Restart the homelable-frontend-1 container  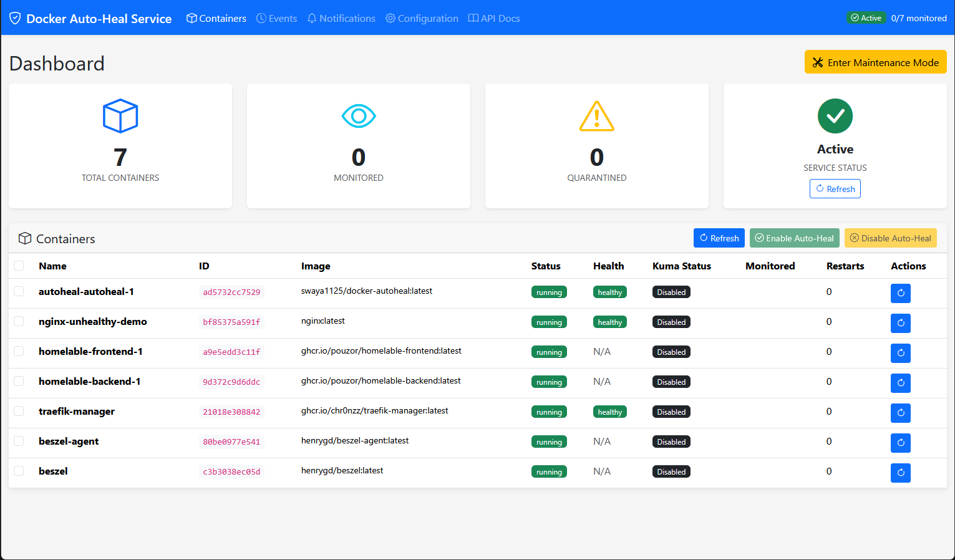coord(900,353)
